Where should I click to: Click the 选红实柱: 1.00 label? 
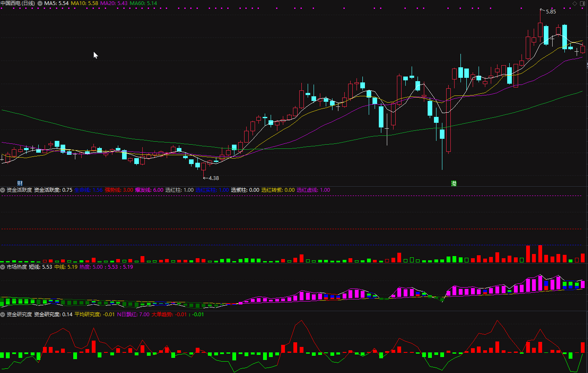click(213, 190)
